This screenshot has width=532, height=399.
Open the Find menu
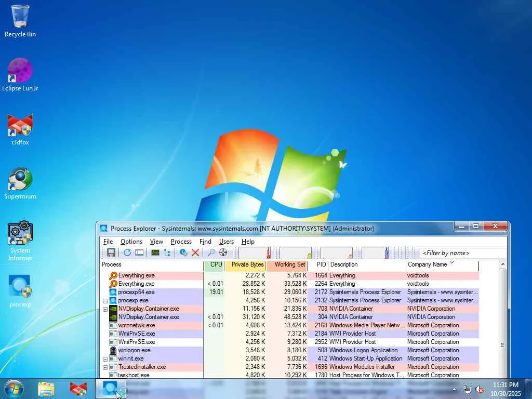205,242
